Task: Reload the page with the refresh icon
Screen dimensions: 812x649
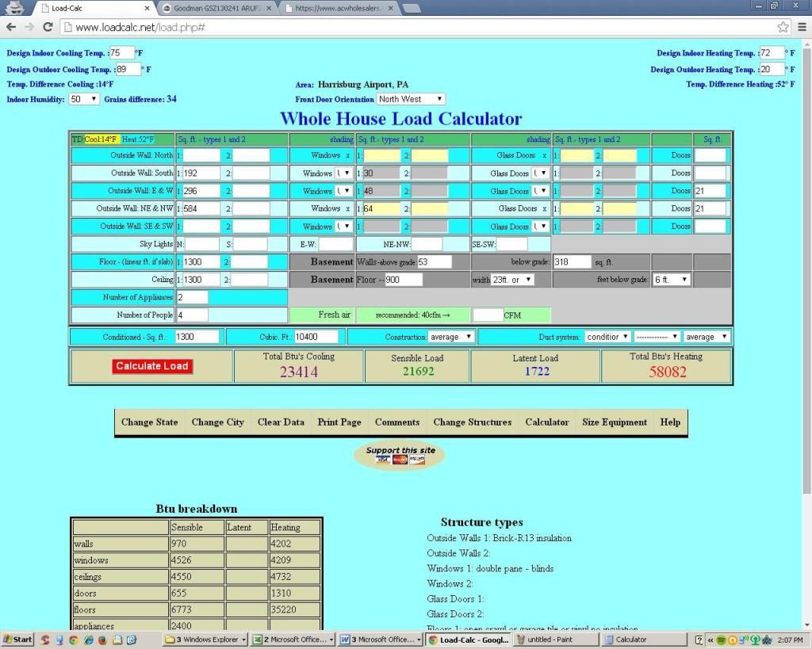Action: 48,27
